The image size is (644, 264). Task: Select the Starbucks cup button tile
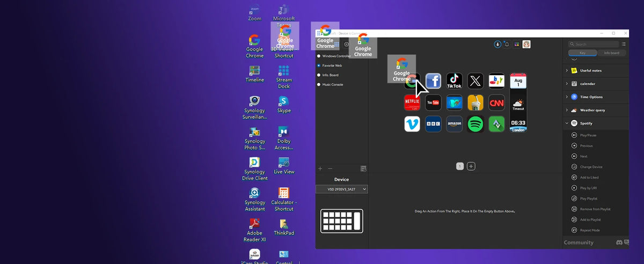(475, 102)
